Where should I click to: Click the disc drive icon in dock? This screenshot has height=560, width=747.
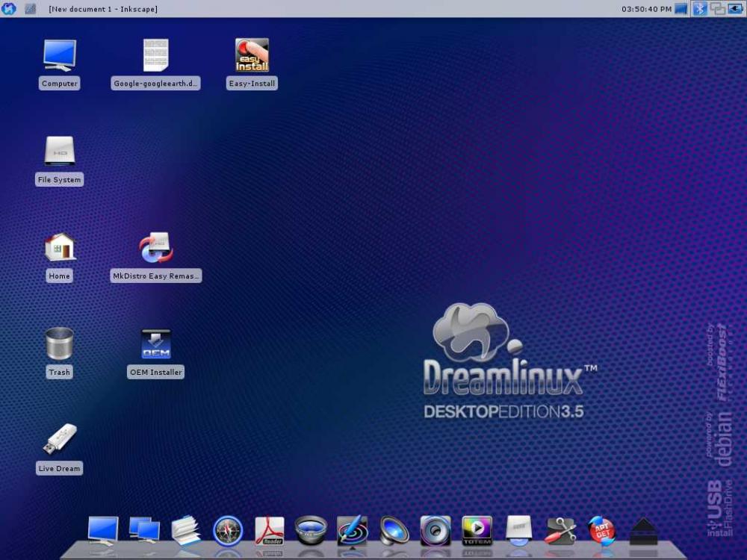[519, 530]
